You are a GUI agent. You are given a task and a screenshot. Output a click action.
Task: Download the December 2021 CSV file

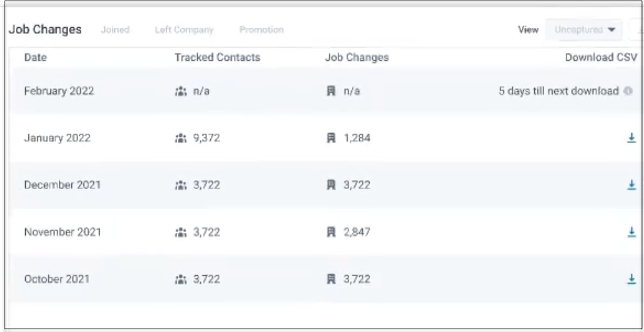tap(631, 185)
